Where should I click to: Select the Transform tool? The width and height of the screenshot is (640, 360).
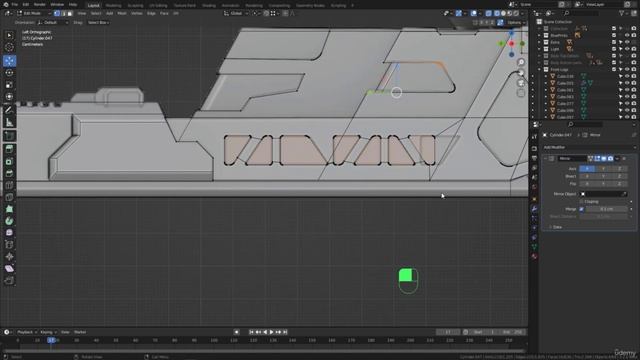(x=9, y=96)
